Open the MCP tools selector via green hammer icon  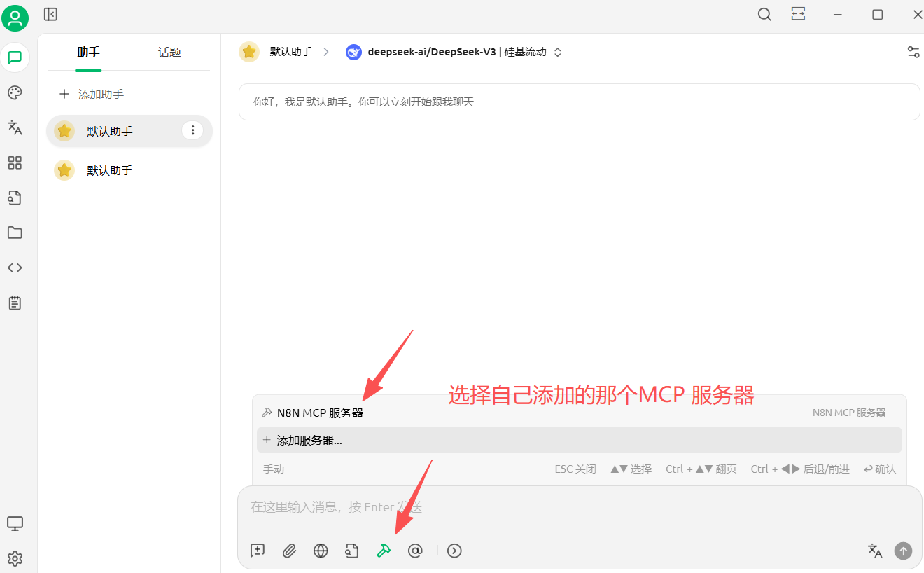point(384,551)
